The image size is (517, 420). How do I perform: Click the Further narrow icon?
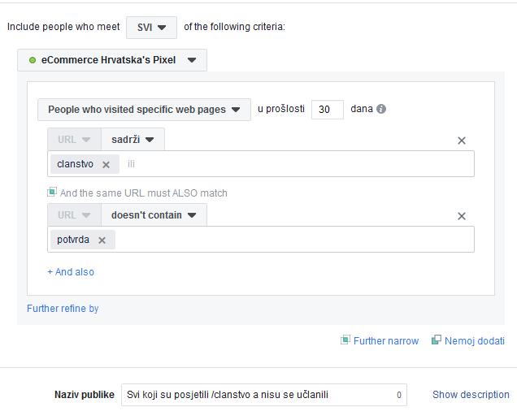tap(345, 340)
